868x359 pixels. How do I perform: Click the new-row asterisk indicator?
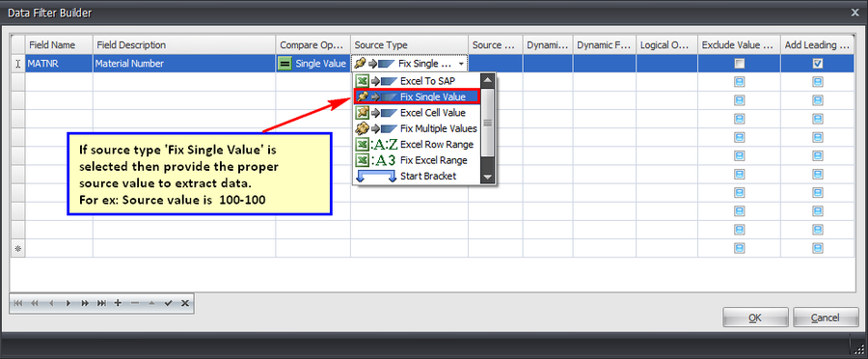pyautogui.click(x=17, y=249)
